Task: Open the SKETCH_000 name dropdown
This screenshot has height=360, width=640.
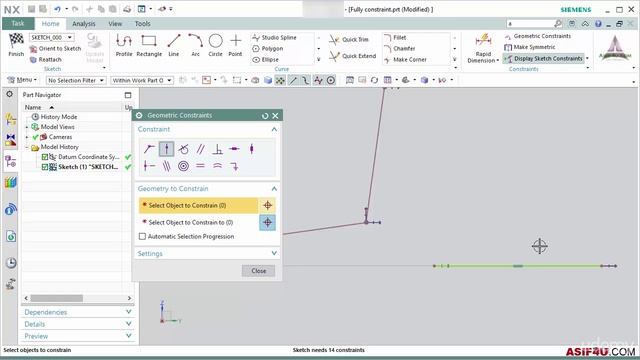Action: tap(70, 38)
